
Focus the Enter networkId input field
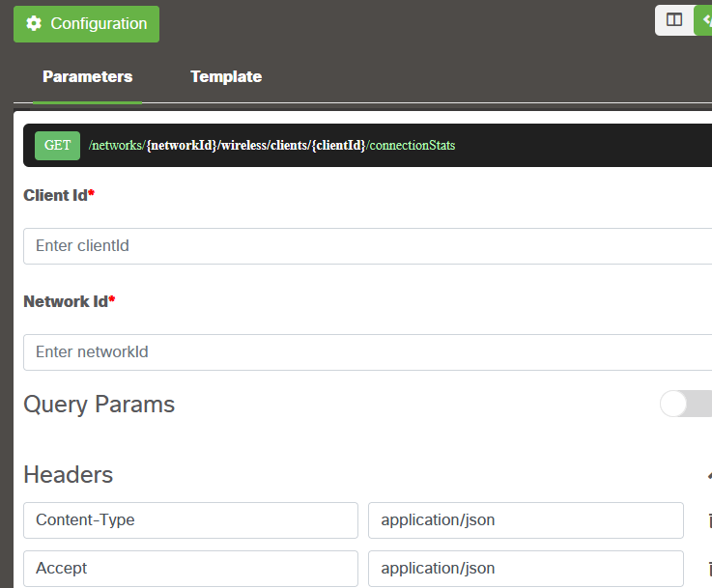[367, 352]
